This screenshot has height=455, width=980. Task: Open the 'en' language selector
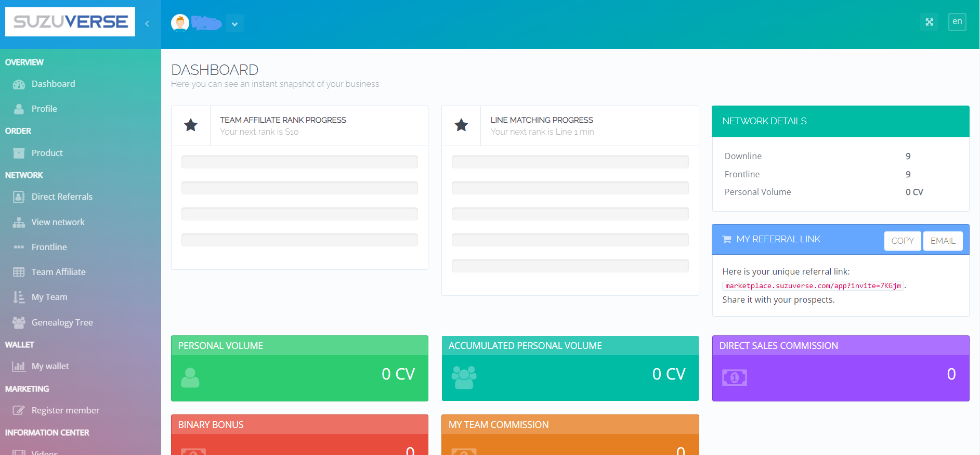tap(957, 22)
